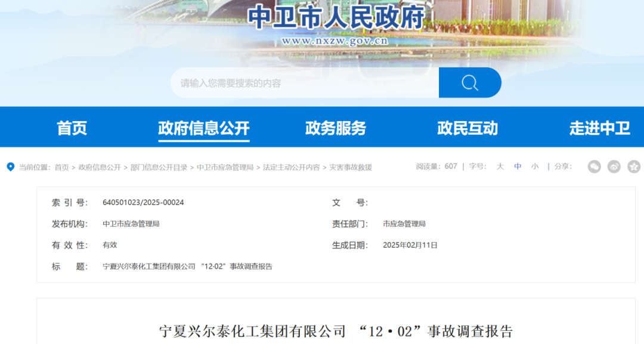The image size is (644, 344).
Task: Go to 首页 in breadcrumb
Action: point(61,167)
